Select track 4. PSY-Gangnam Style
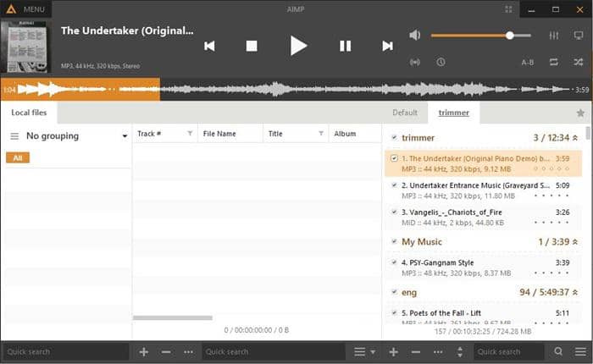 [484, 267]
